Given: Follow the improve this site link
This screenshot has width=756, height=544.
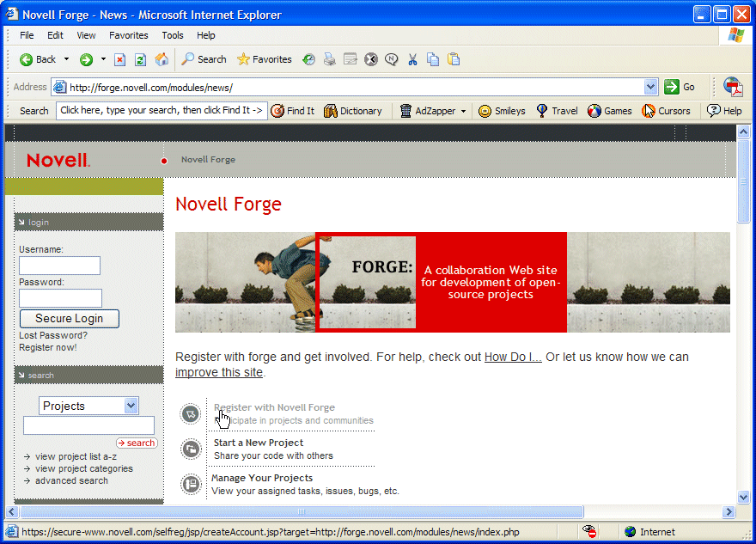Looking at the screenshot, I should point(219,372).
